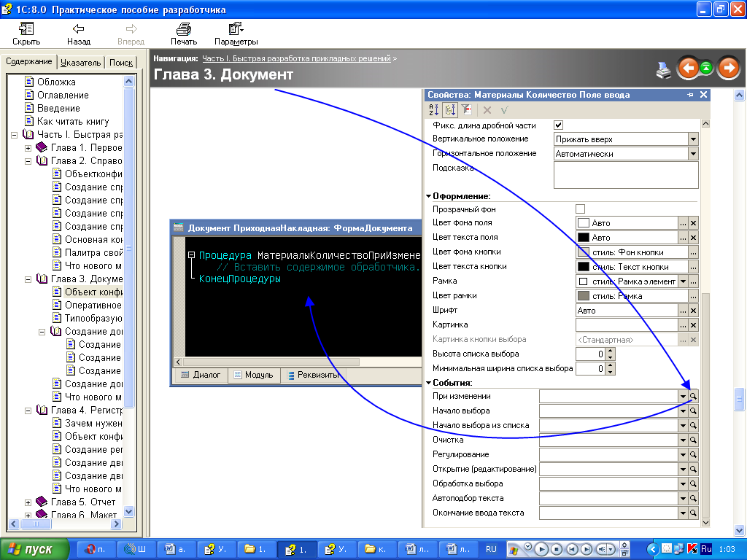747x560 pixels.
Task: Open the Введение contents entry
Action: coord(58,108)
